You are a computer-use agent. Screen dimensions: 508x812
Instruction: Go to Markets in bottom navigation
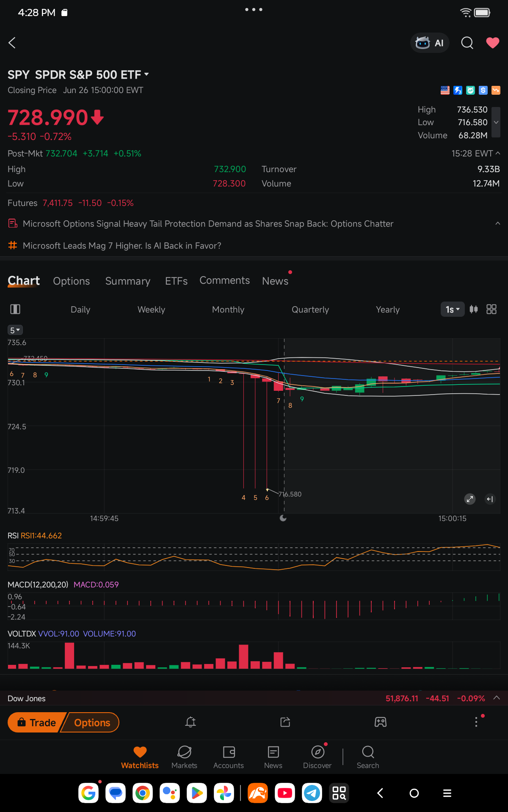[184, 757]
